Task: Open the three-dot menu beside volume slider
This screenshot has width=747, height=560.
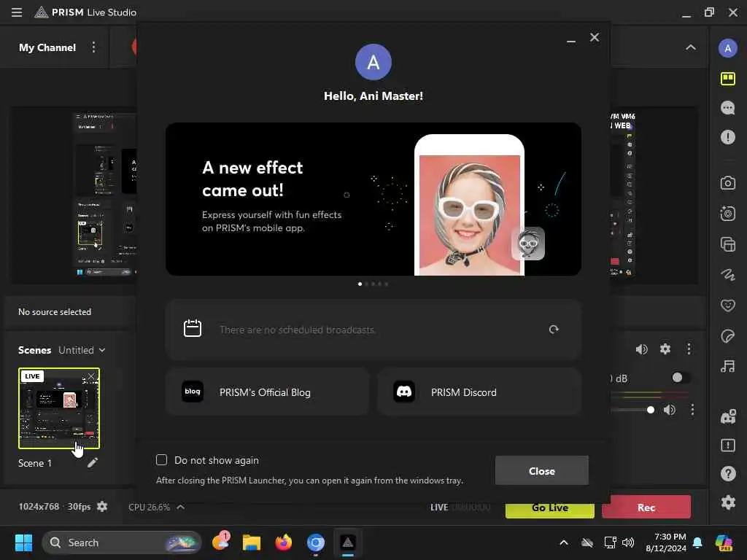Action: coord(692,410)
